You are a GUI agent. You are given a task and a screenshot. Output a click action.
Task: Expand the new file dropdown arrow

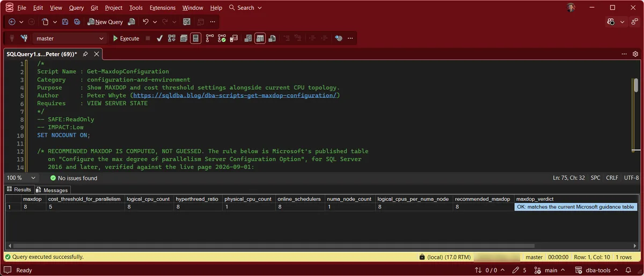click(54, 22)
